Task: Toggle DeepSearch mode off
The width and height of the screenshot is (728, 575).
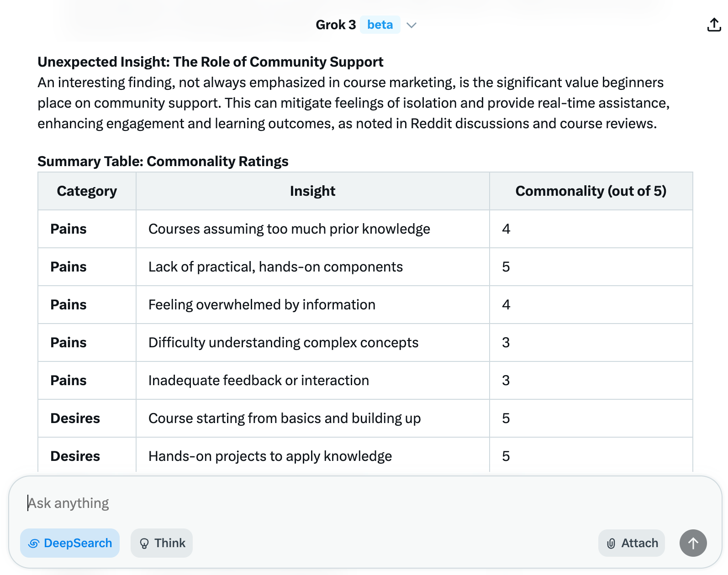Action: pyautogui.click(x=70, y=543)
